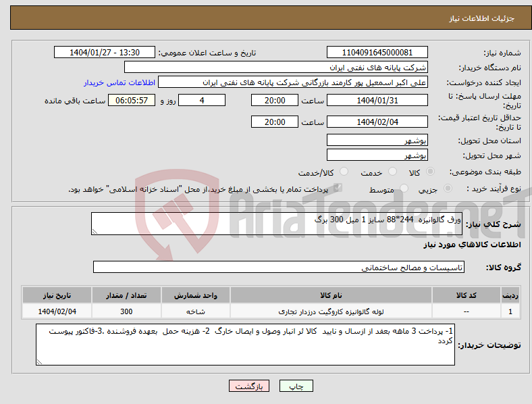
Task: Click the جزئیات اطلاعات نیاز header title
Action: click(x=482, y=18)
